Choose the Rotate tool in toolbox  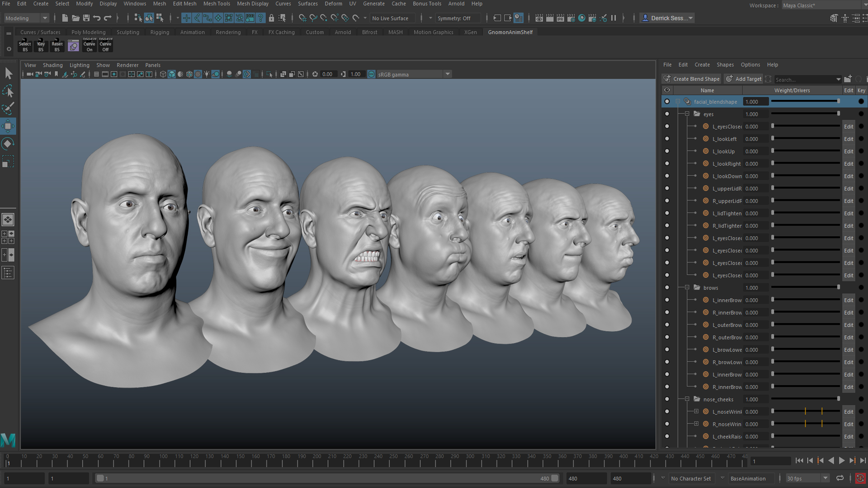tap(8, 144)
